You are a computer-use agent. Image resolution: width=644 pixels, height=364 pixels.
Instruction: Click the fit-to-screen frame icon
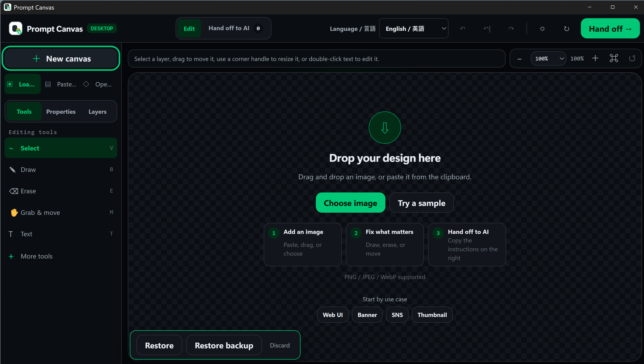coord(614,58)
